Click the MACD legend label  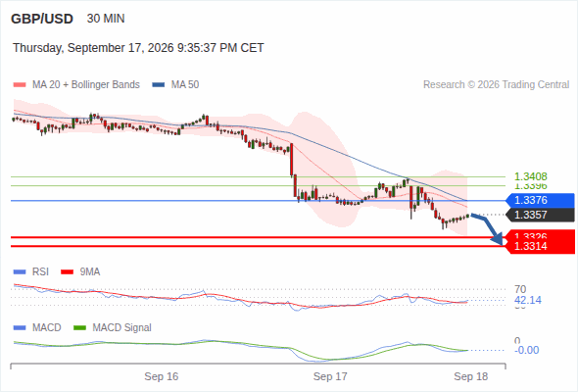[x=47, y=328]
